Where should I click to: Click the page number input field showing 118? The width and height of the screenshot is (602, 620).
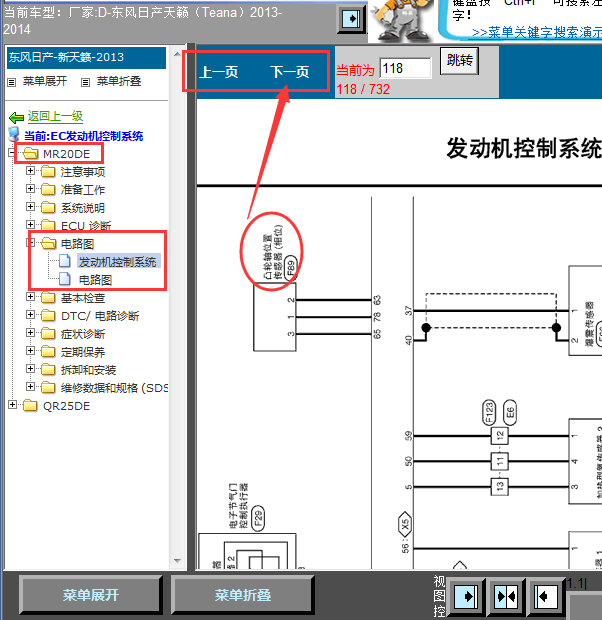click(405, 68)
